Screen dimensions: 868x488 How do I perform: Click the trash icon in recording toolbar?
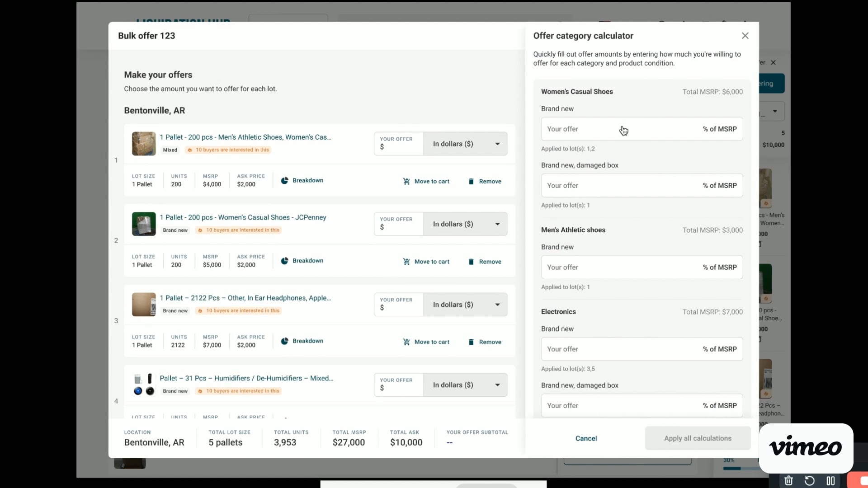(x=788, y=480)
